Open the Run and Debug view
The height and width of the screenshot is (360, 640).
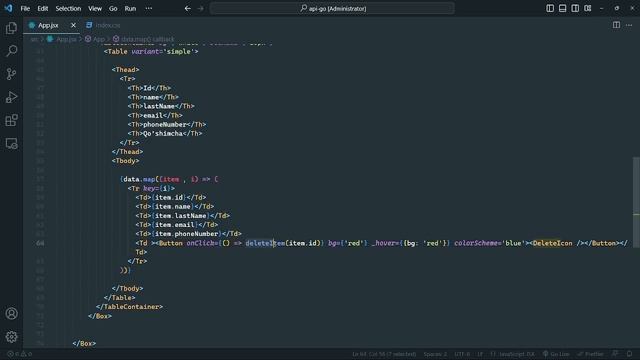[11, 97]
